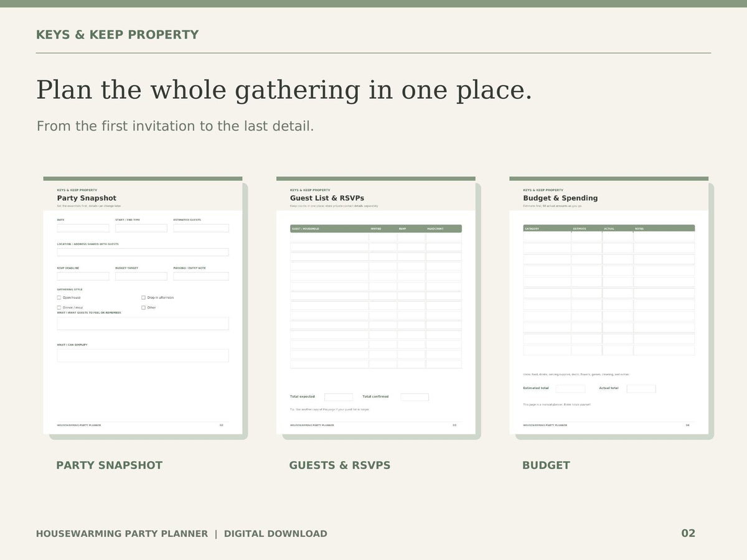This screenshot has width=747, height=560.
Task: Click the large 'KEYS & KEEP PROPERTY' slide heading
Action: pos(117,35)
